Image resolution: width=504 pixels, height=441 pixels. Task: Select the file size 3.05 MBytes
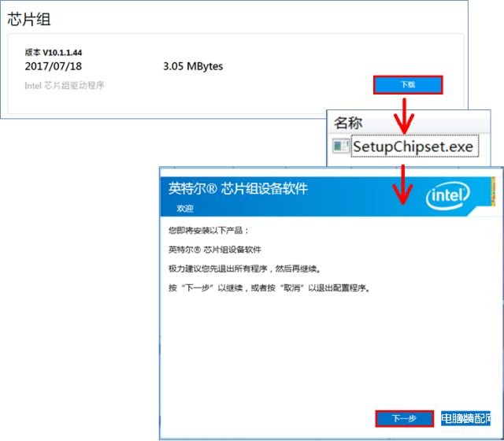[x=193, y=66]
